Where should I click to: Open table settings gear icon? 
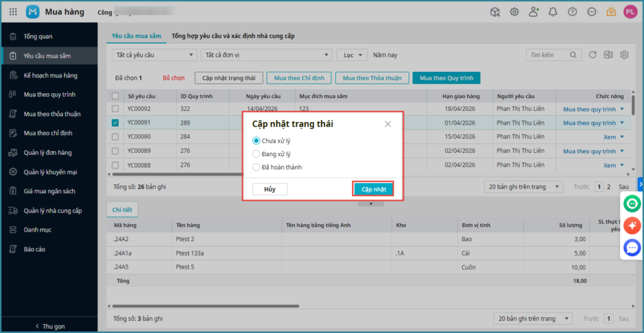click(x=625, y=55)
